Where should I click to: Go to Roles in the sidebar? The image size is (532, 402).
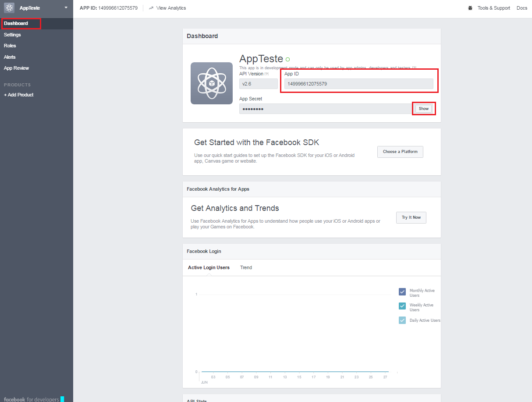pos(10,46)
